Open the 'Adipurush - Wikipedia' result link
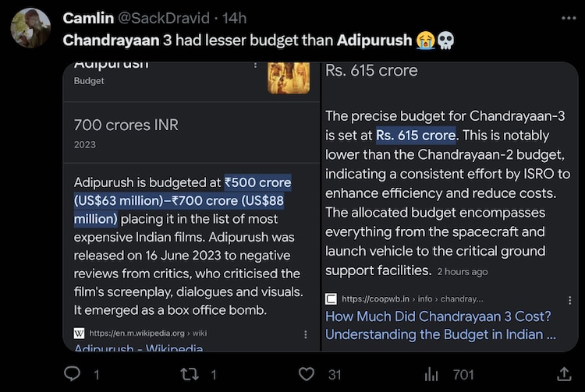Image resolution: width=585 pixels, height=392 pixels. pos(139,348)
